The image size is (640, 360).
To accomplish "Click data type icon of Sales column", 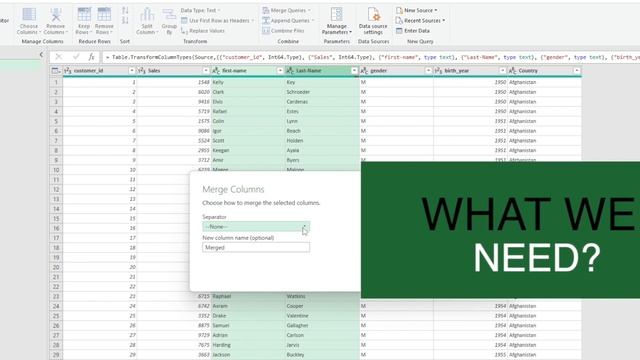I will point(142,71).
